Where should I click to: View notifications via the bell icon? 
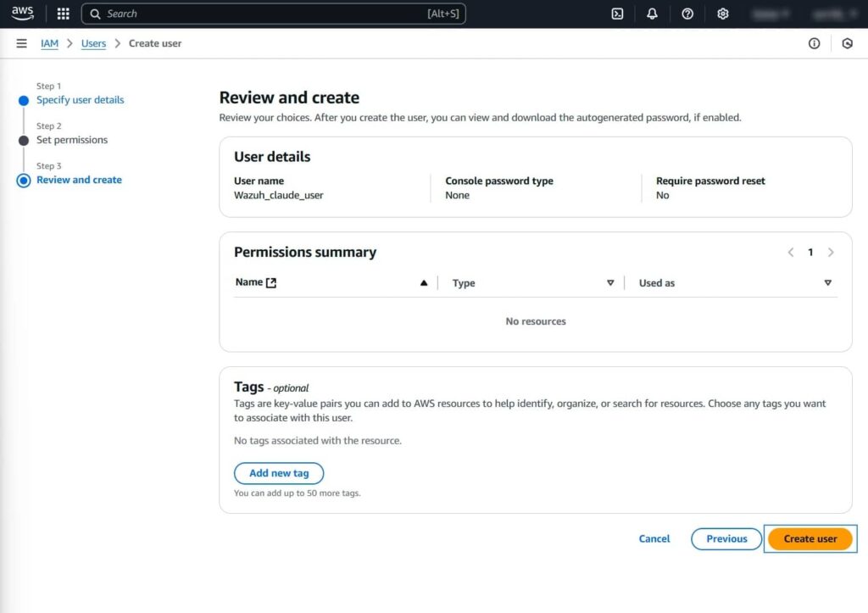(652, 14)
